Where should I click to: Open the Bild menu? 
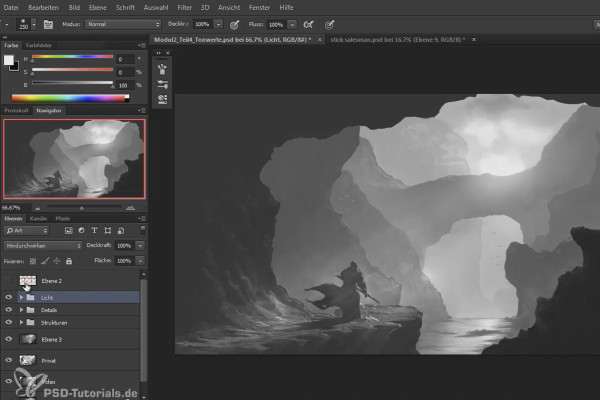(74, 7)
